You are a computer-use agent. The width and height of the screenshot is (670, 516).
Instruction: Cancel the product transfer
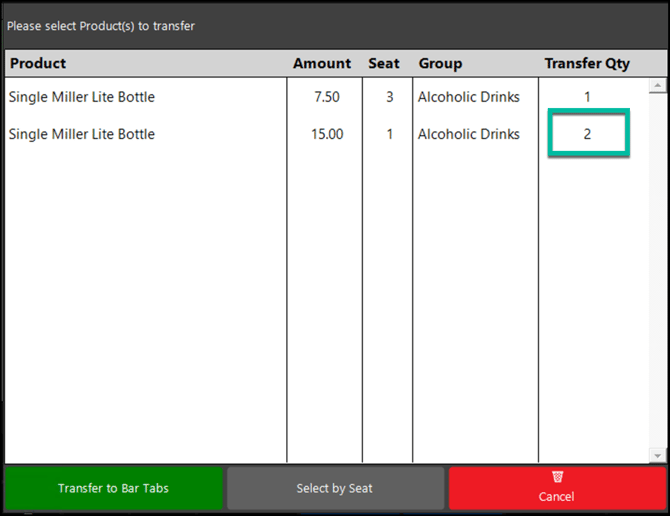[x=557, y=488]
